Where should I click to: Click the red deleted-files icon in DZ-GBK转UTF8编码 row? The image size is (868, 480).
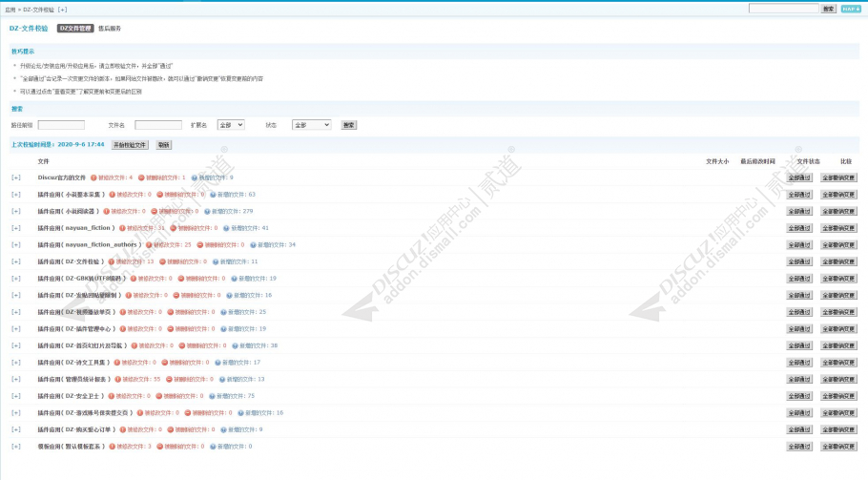point(181,279)
